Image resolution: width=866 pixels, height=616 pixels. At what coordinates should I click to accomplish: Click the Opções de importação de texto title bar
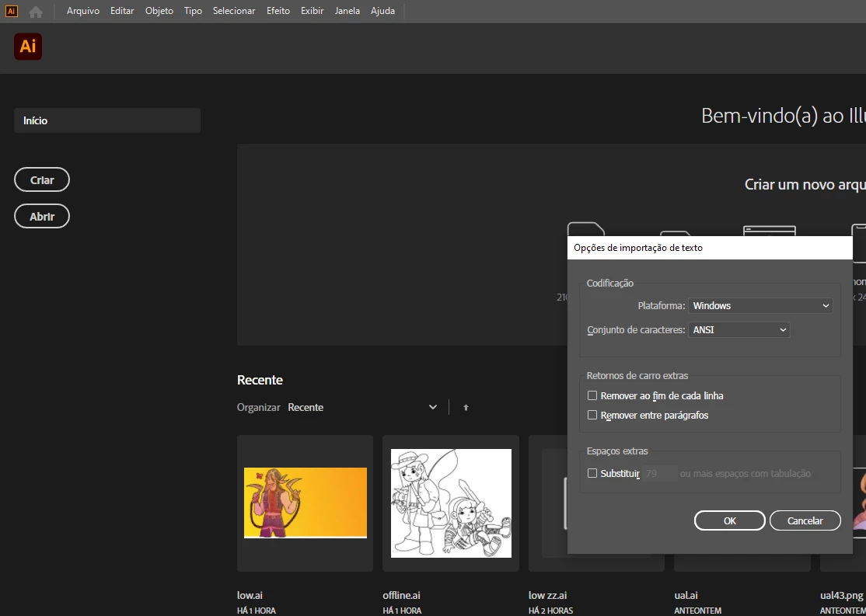(710, 248)
